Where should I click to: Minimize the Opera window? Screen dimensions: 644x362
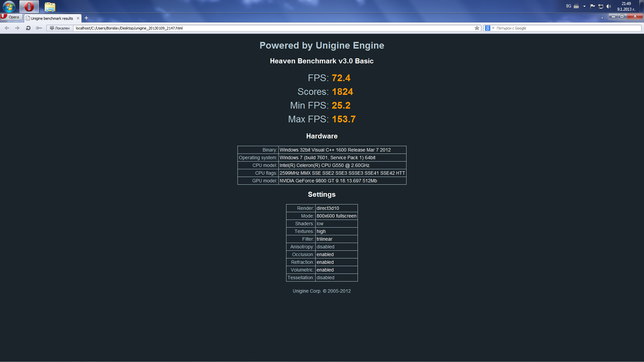613,16
